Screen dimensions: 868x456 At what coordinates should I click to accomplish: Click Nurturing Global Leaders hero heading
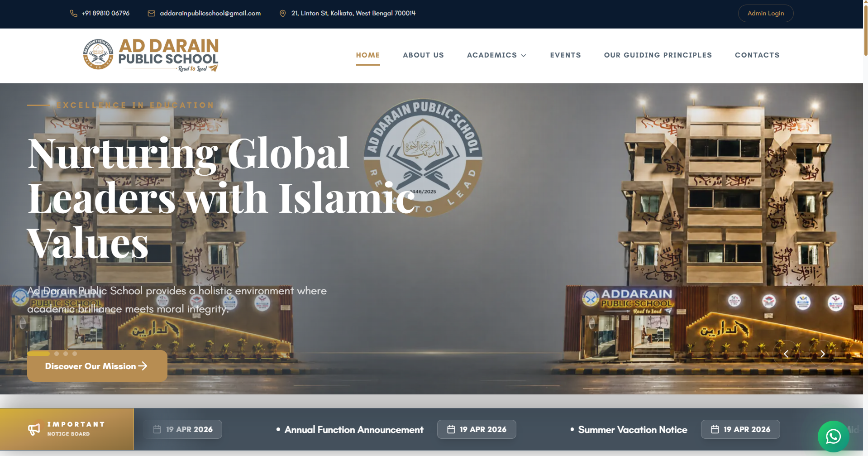point(221,198)
